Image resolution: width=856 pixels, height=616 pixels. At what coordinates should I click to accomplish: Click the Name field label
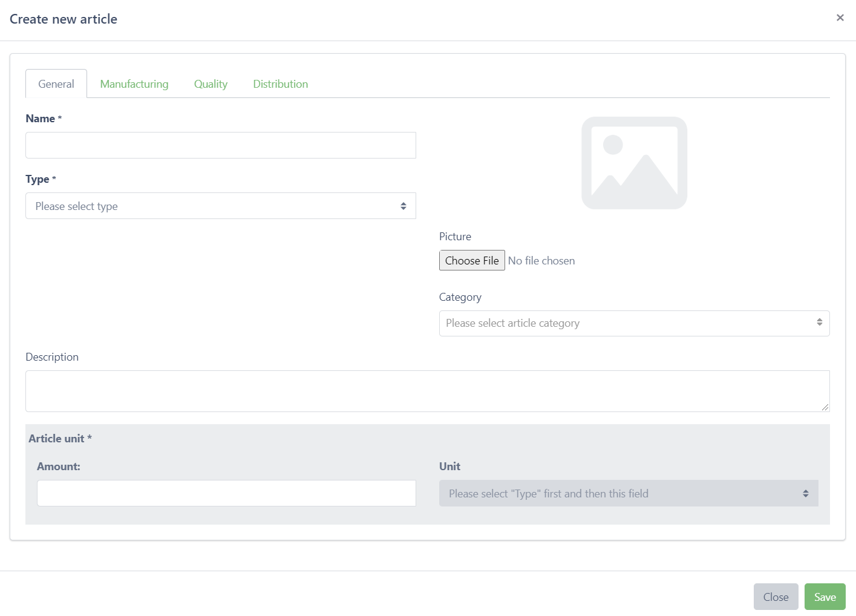[x=41, y=119]
